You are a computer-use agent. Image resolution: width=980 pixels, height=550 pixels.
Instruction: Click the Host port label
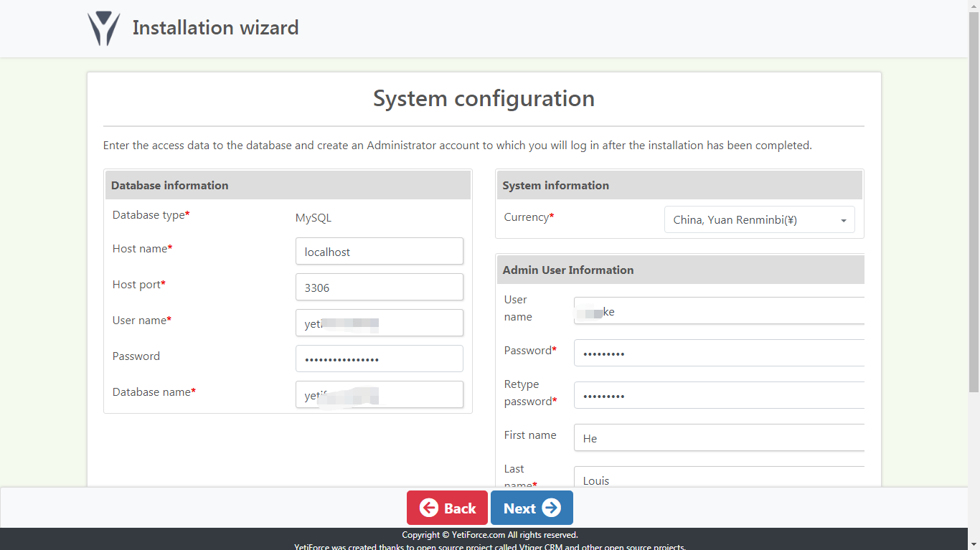(x=139, y=285)
